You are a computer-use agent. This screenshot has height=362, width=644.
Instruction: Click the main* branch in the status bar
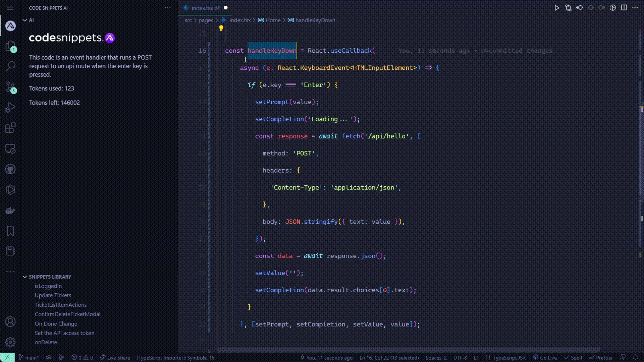pos(29,358)
